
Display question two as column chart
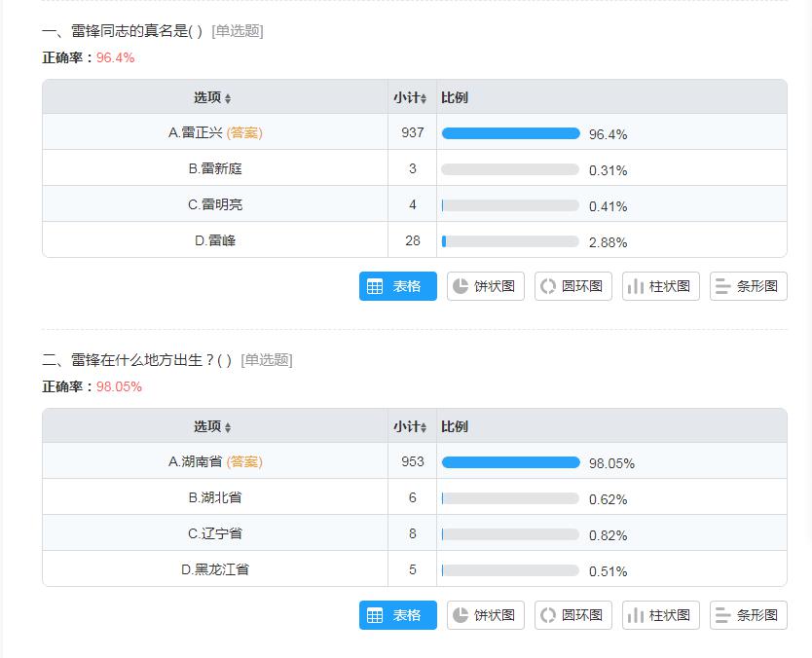click(661, 615)
